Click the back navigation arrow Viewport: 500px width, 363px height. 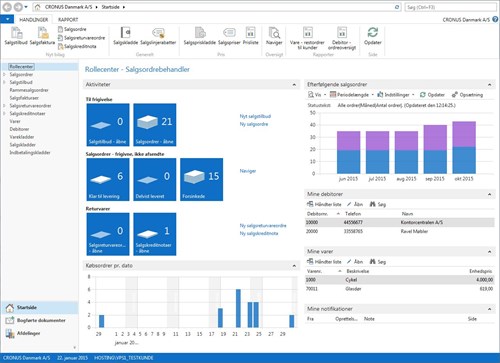pyautogui.click(x=7, y=7)
